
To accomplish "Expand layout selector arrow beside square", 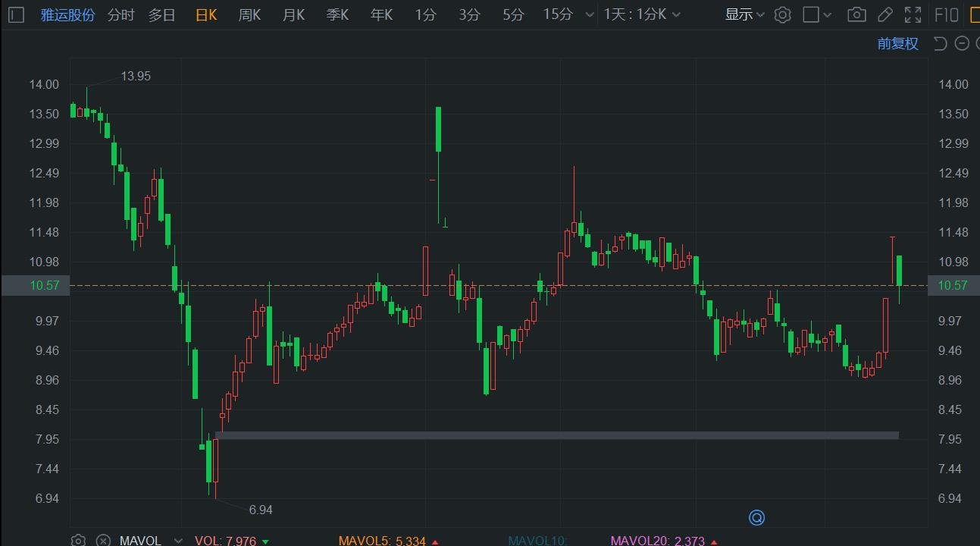I will (x=828, y=14).
